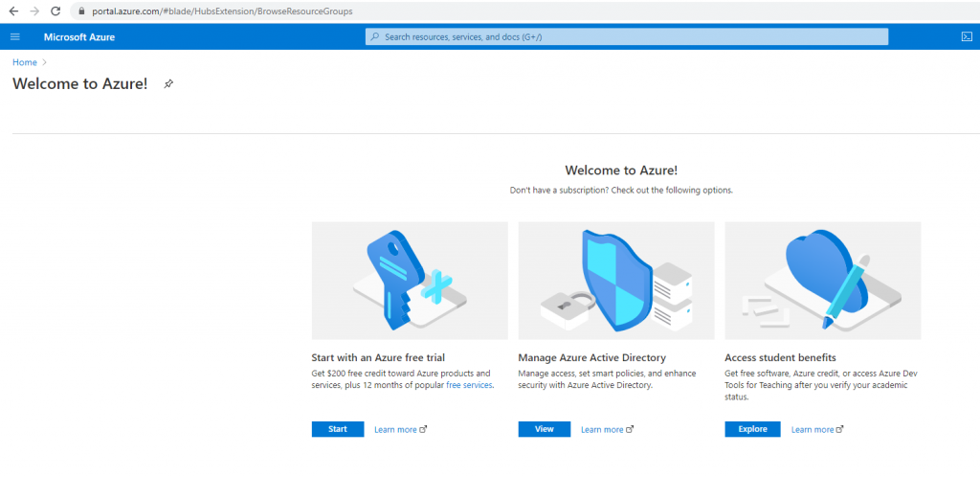980x477 pixels.
Task: Click the Start with an Azure free trial heading
Action: [378, 358]
